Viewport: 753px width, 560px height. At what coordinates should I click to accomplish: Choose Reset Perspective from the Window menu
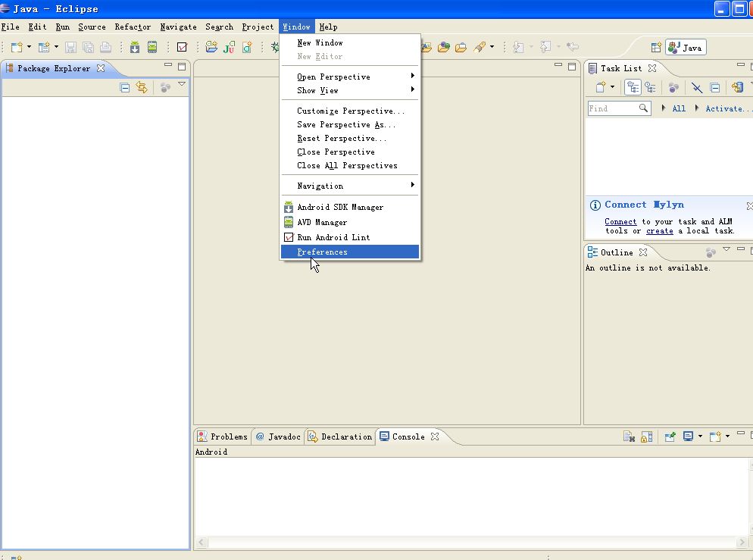coord(350,139)
